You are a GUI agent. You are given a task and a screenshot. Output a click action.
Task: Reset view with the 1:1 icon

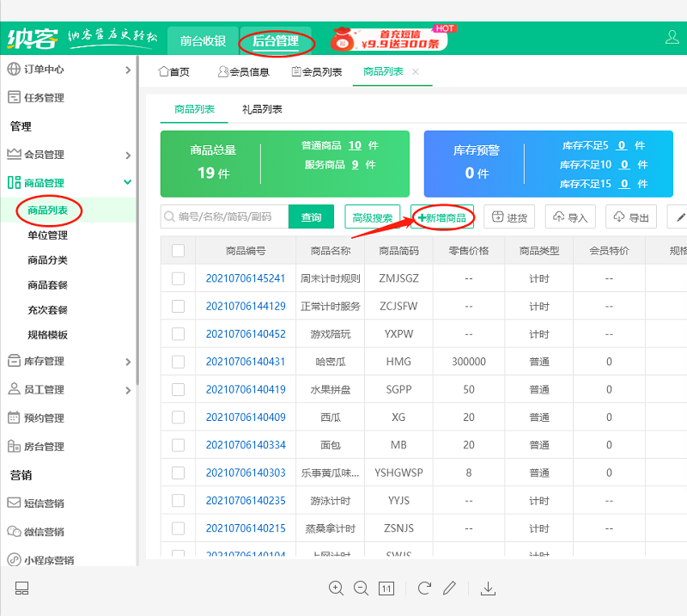point(386,589)
